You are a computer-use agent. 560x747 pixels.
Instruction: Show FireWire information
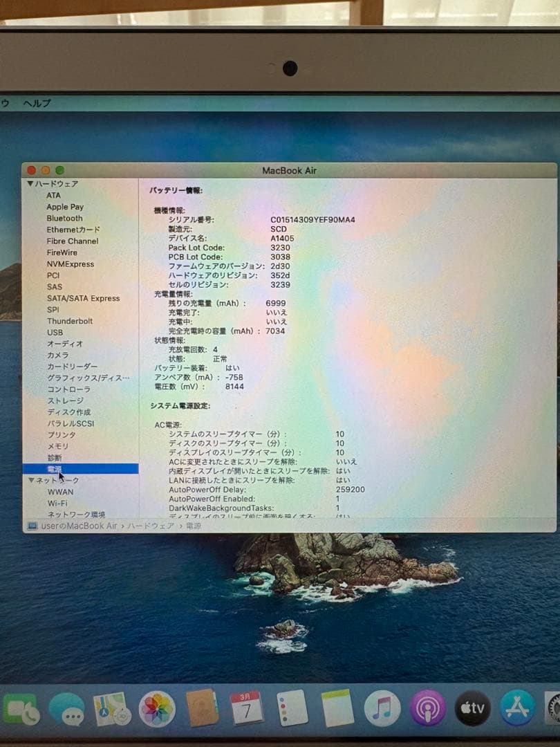[62, 252]
